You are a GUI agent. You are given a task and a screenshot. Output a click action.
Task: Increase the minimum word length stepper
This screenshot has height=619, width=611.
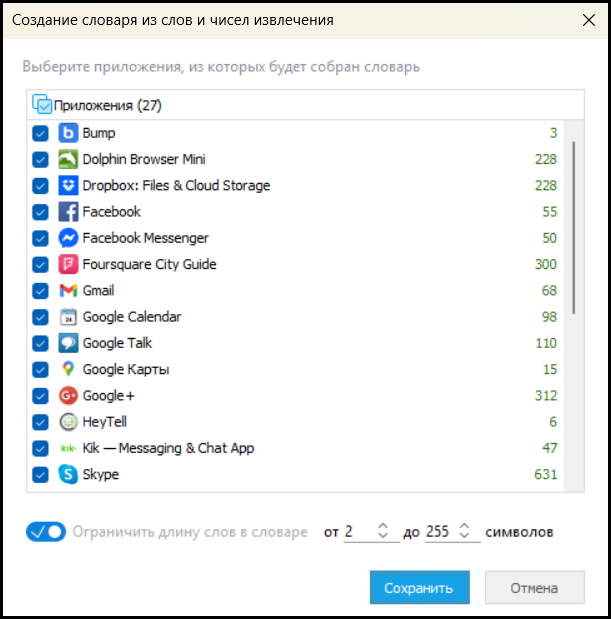click(x=384, y=526)
